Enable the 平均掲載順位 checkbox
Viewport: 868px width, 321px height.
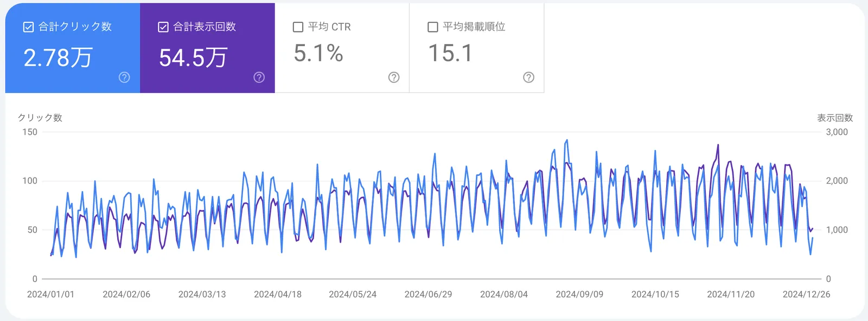pyautogui.click(x=433, y=27)
